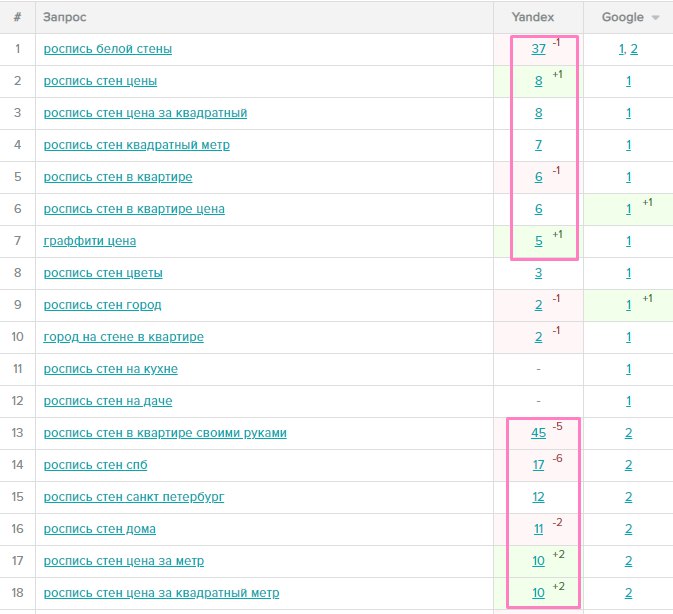673x614 pixels.
Task: Click Google position 1 for 'роспись белой стены'
Action: point(622,49)
